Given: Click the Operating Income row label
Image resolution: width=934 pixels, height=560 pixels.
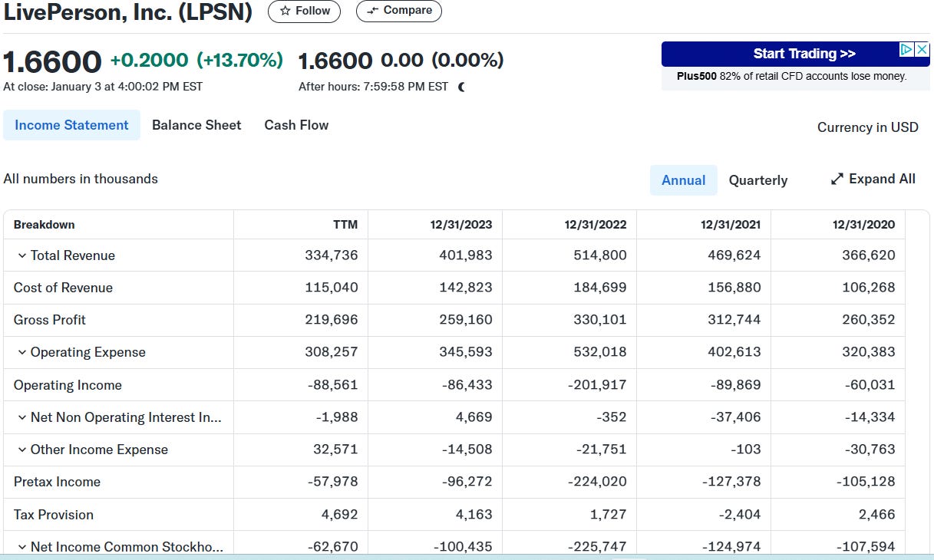Looking at the screenshot, I should (68, 385).
